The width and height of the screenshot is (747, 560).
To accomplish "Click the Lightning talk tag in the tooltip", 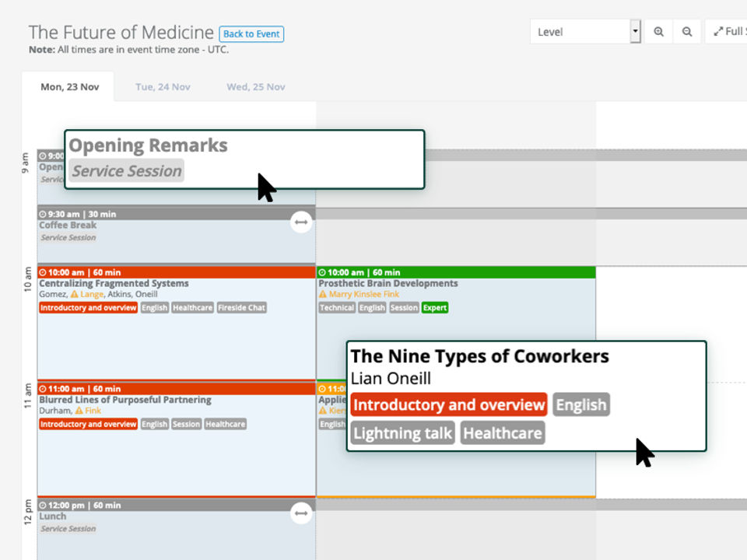I will (402, 433).
